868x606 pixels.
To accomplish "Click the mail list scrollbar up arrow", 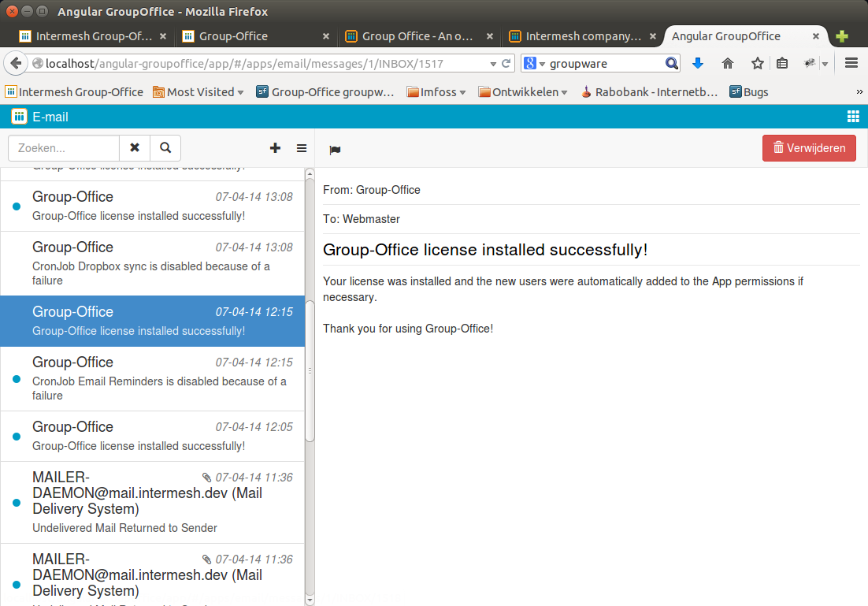I will [310, 174].
